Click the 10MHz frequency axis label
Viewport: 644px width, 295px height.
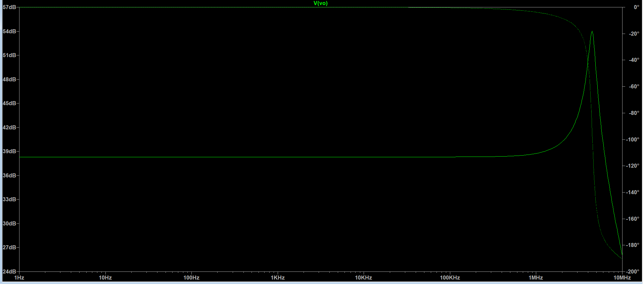[622, 278]
